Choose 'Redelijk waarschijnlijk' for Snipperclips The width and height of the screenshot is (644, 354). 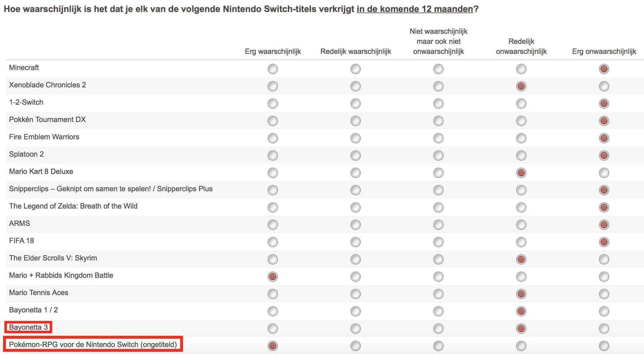(x=356, y=190)
